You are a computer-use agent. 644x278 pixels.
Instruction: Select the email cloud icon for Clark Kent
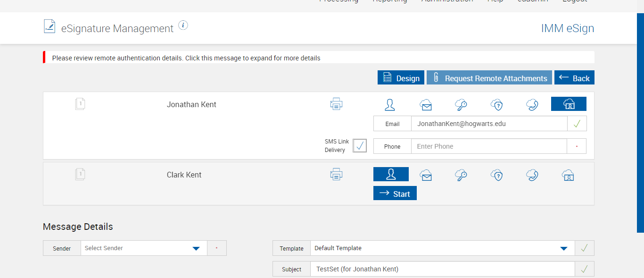(x=426, y=176)
